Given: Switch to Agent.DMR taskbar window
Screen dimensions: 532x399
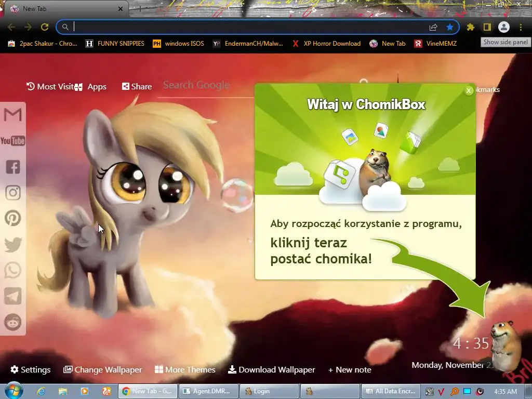Looking at the screenshot, I should tap(208, 391).
